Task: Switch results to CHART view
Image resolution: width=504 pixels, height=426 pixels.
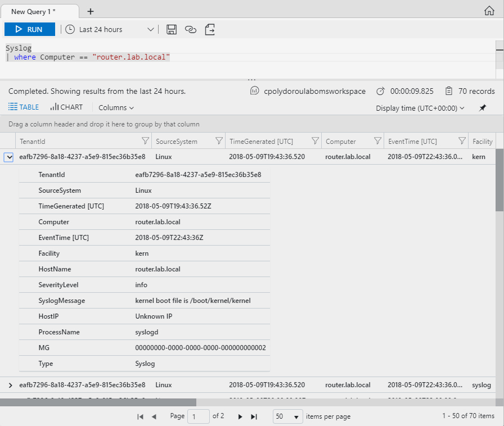Action: (66, 107)
